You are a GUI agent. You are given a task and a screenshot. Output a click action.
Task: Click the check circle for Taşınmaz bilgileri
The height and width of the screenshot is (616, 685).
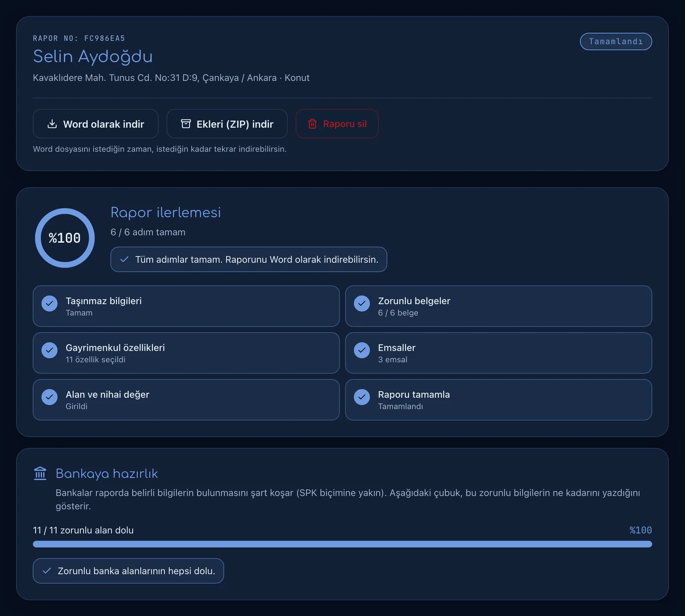[50, 303]
